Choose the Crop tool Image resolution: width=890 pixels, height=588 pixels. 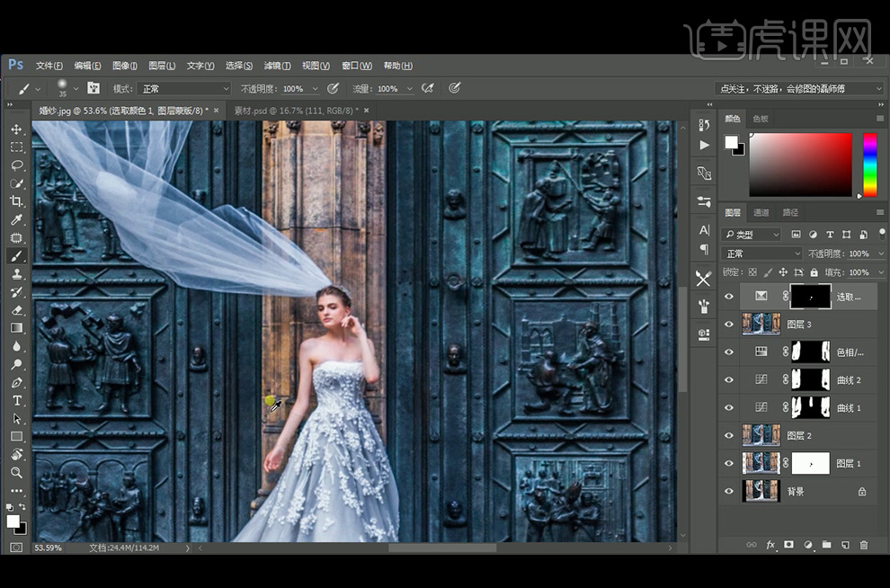click(16, 201)
